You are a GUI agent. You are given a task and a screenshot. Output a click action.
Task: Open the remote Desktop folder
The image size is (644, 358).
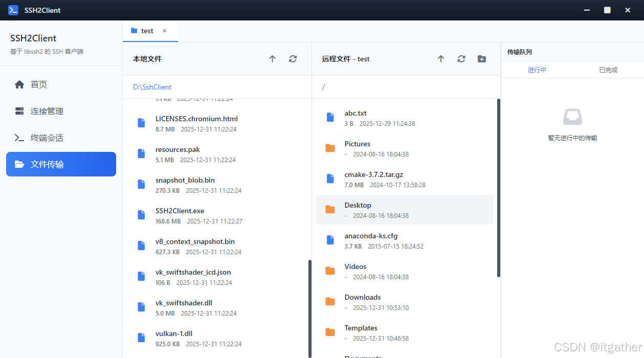(405, 210)
